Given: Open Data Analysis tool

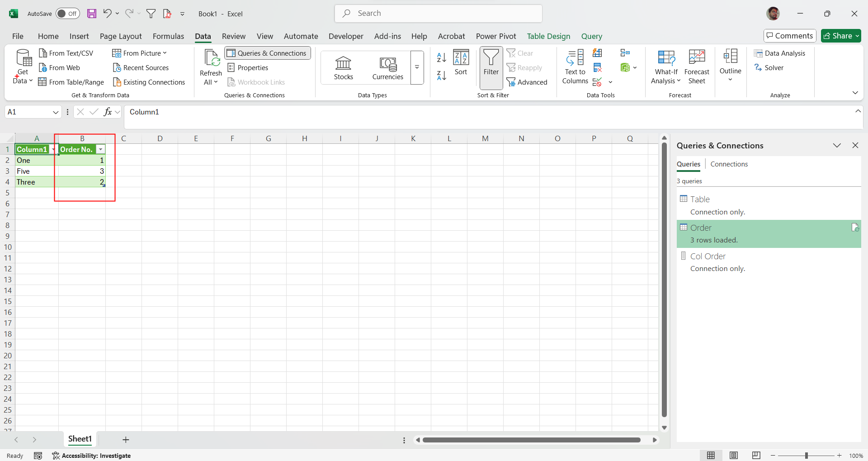Looking at the screenshot, I should click(x=780, y=53).
